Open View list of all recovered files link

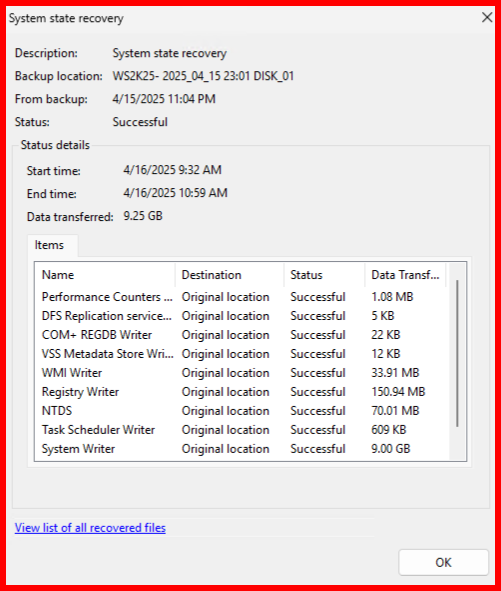point(90,528)
